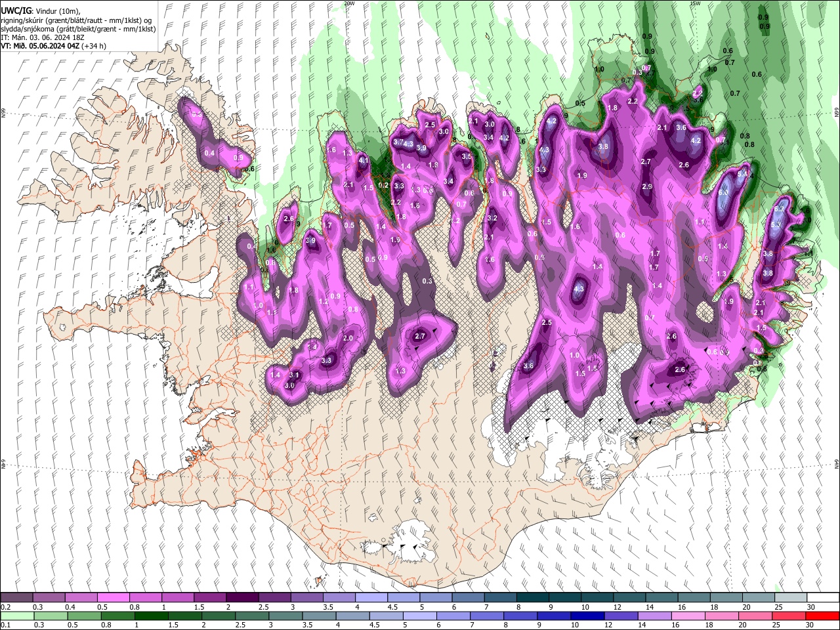840x630 pixels.
Task: Click the '6.2' snowfall value on the map
Action: point(780,209)
